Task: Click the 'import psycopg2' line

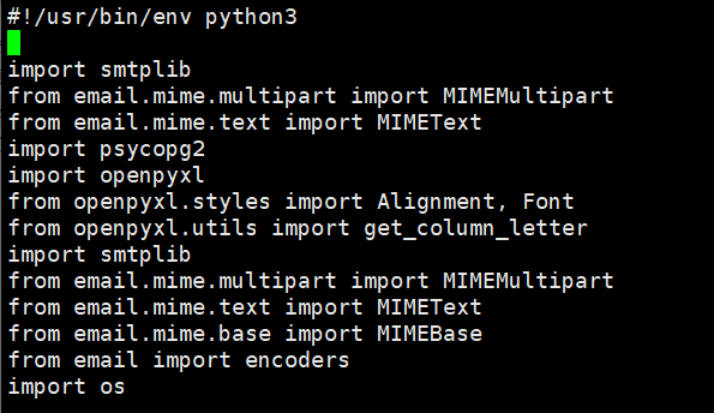Action: click(x=106, y=149)
